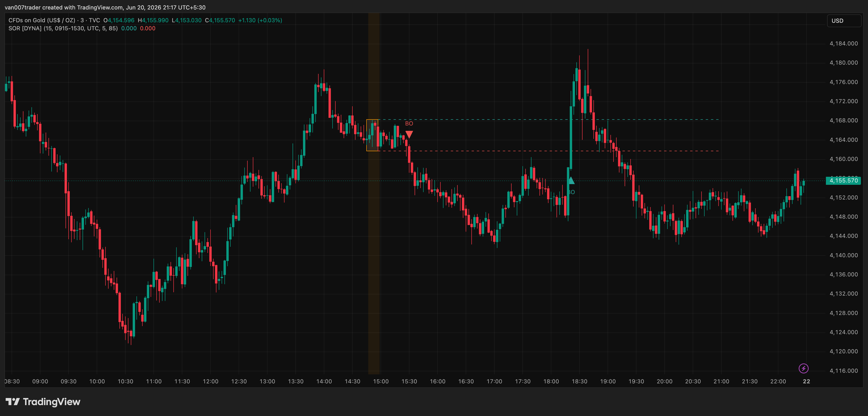Click the 4,184.000 price axis label

coord(843,44)
